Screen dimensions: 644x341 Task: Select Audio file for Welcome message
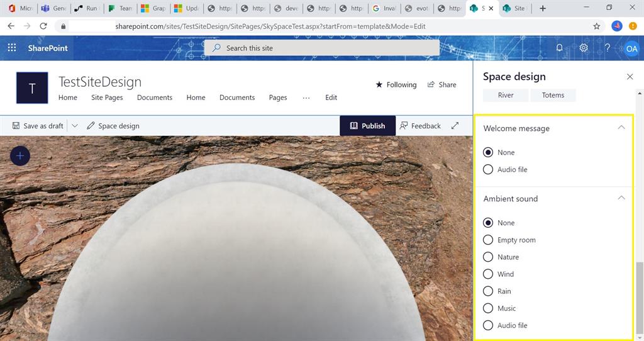[488, 169]
